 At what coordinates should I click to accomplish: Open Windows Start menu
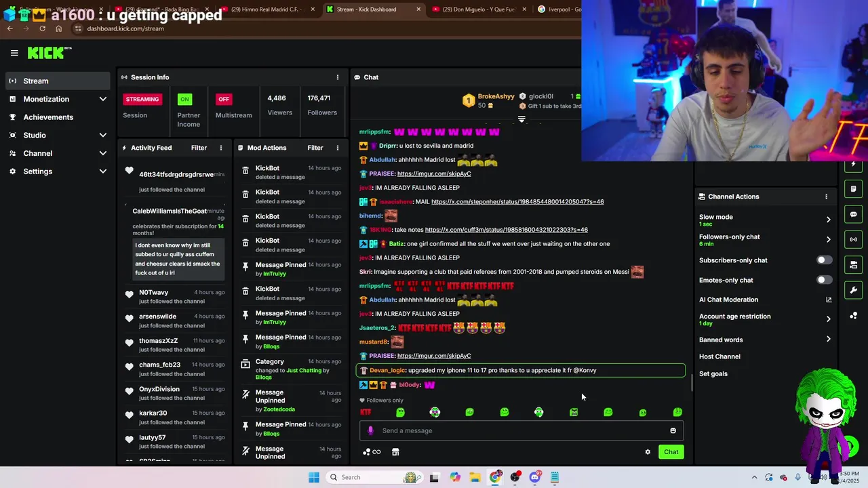coord(313,477)
